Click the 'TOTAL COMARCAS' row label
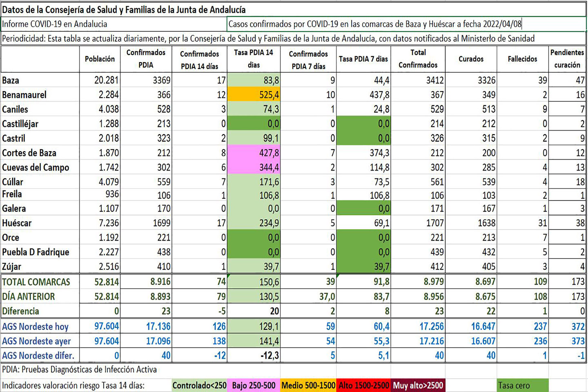 (x=40, y=282)
